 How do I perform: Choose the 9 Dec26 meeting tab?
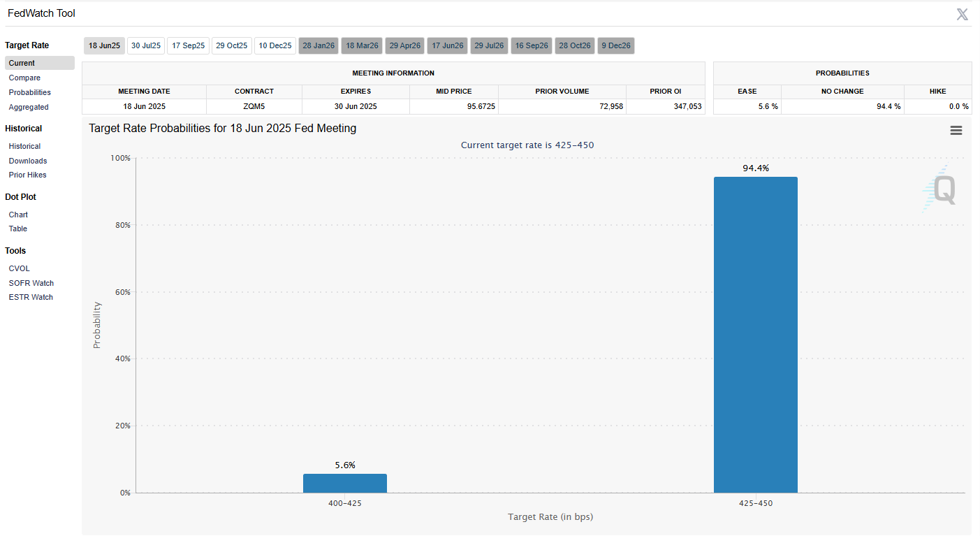(x=617, y=46)
